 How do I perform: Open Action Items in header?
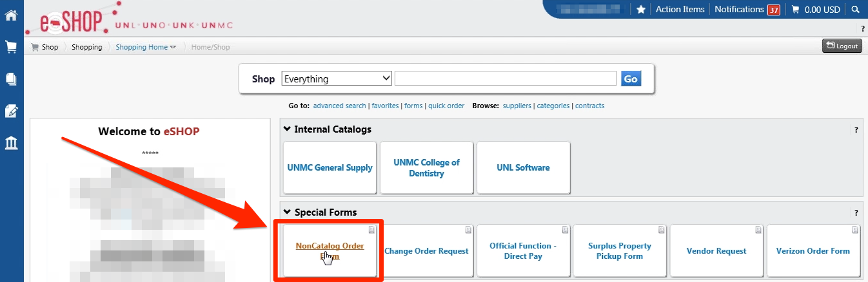point(680,10)
